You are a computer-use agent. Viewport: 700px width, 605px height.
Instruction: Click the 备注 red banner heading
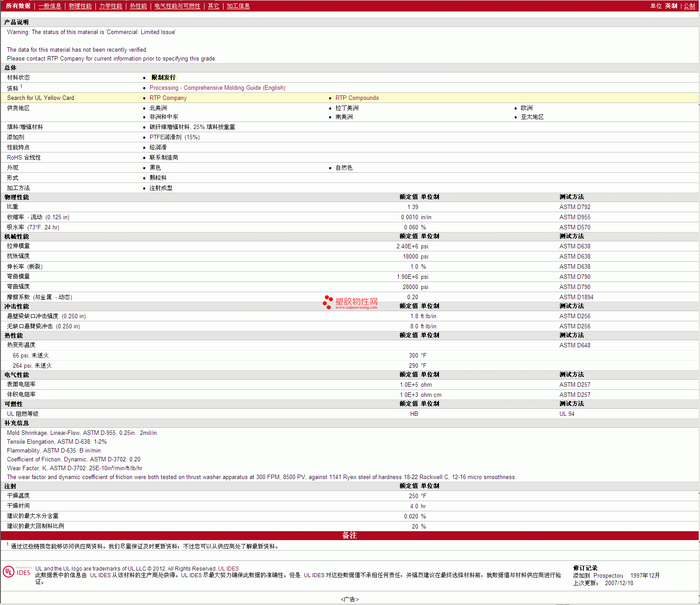pos(349,535)
